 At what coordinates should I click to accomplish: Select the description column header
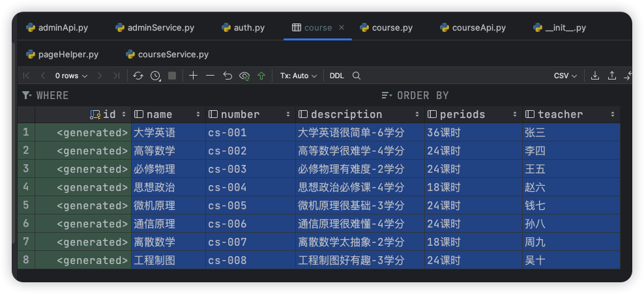click(360, 115)
